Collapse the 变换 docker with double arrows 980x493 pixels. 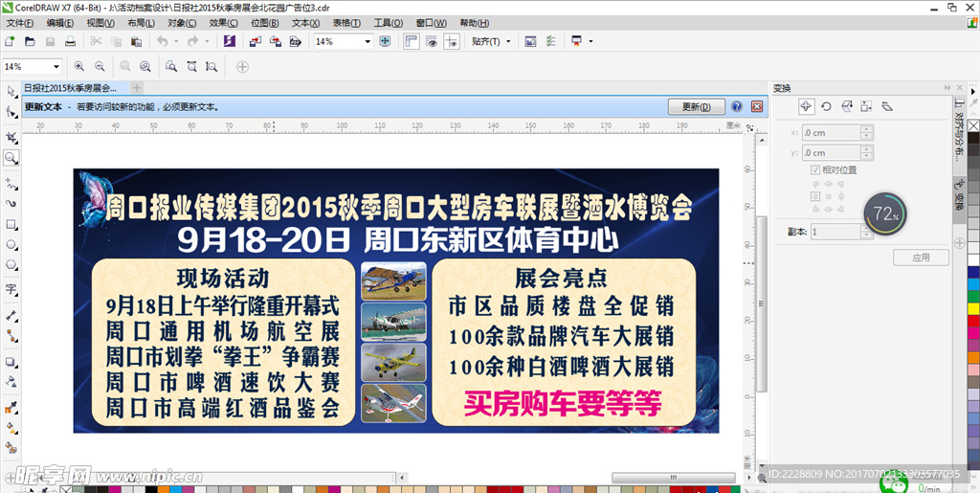(x=947, y=88)
